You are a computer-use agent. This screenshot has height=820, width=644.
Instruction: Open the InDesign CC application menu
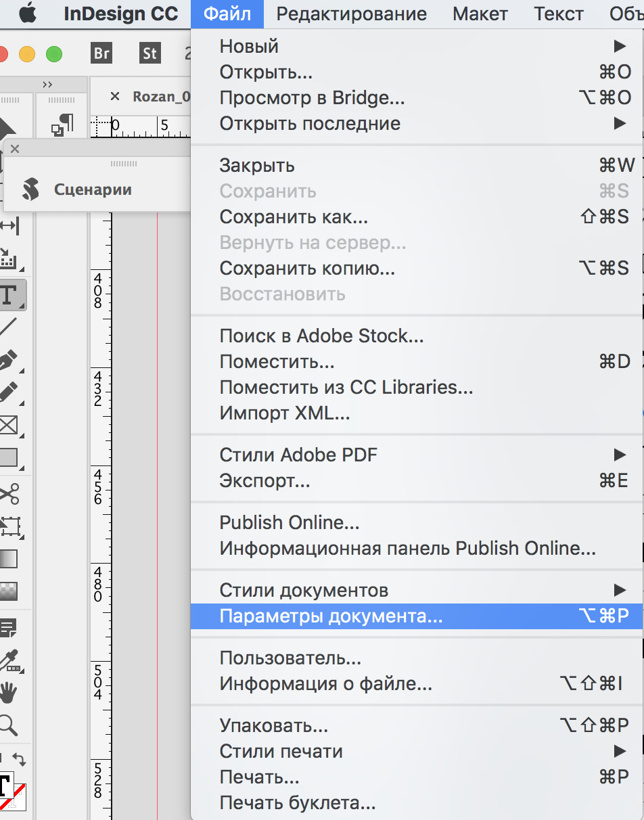[x=120, y=14]
